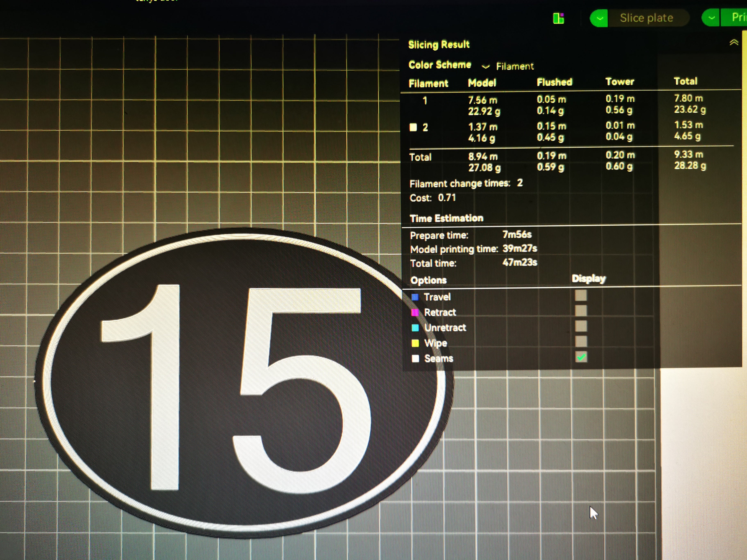Enable the Travel display checkbox
The image size is (747, 560).
coord(581,295)
